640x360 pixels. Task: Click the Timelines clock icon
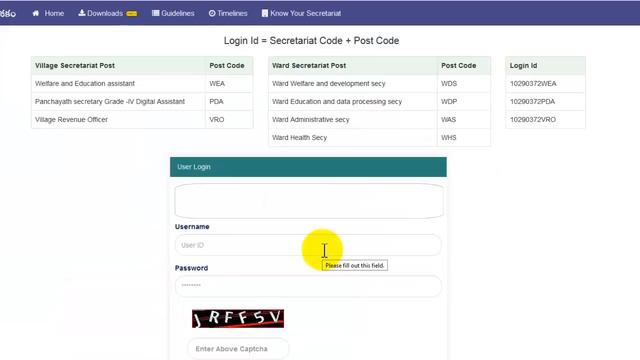[212, 13]
